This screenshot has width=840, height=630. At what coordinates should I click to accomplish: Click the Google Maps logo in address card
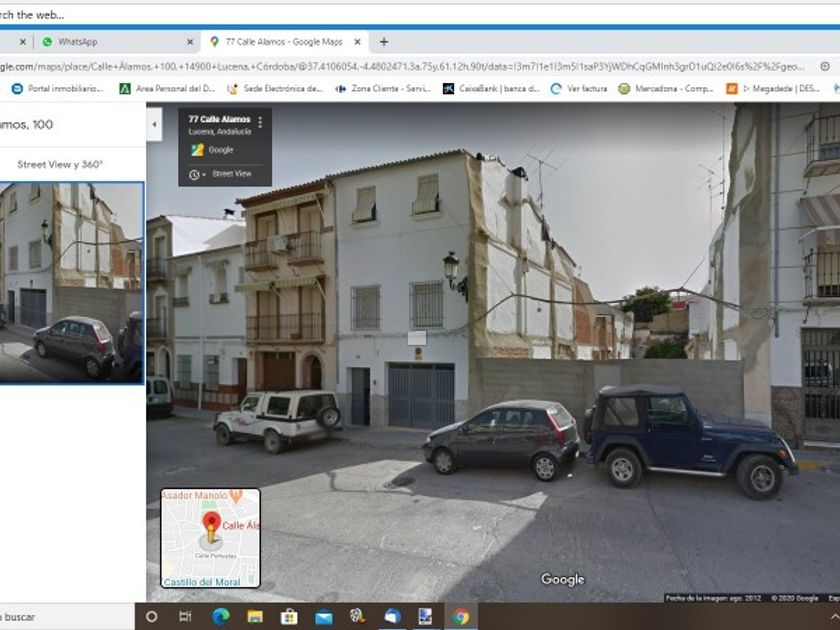pyautogui.click(x=198, y=150)
